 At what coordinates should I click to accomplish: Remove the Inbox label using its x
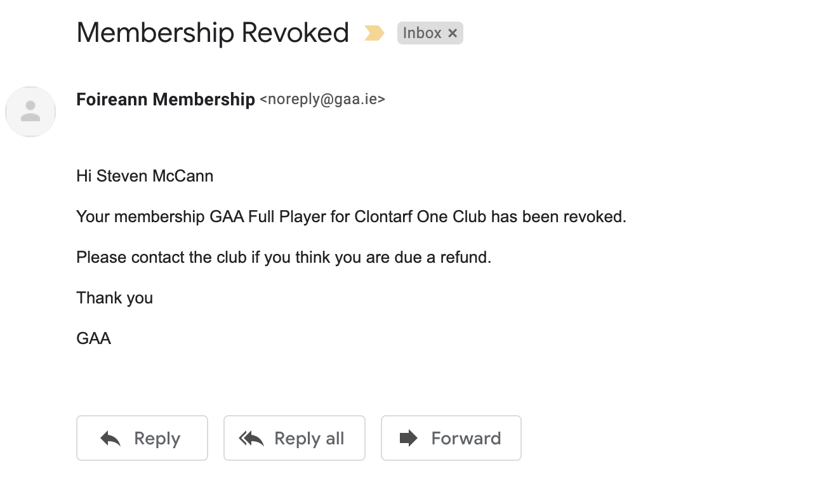click(453, 34)
